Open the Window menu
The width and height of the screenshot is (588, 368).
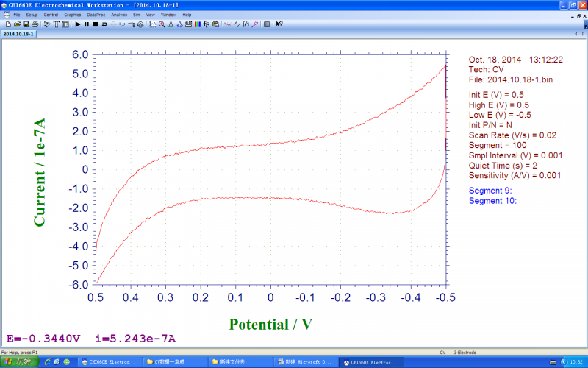coord(168,15)
